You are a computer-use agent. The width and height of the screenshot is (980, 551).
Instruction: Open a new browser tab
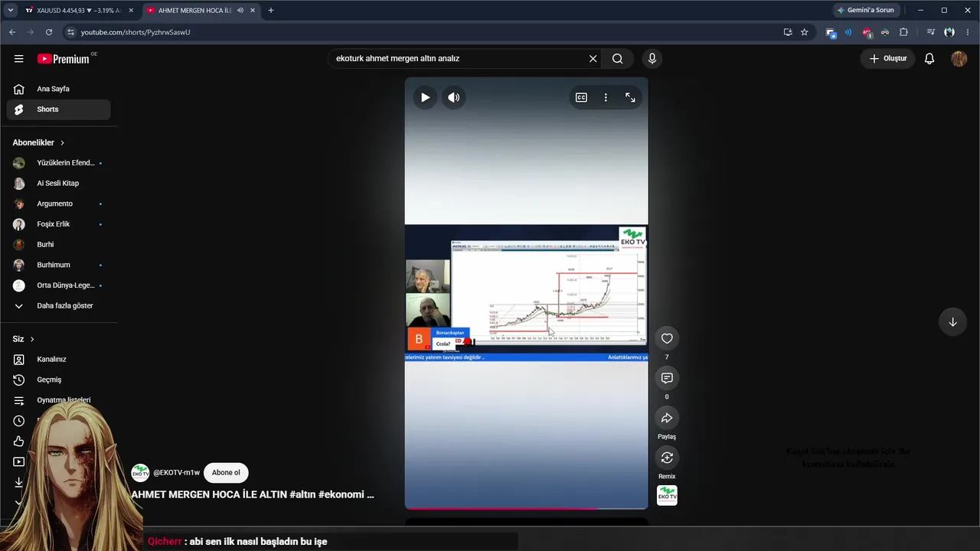(x=270, y=11)
